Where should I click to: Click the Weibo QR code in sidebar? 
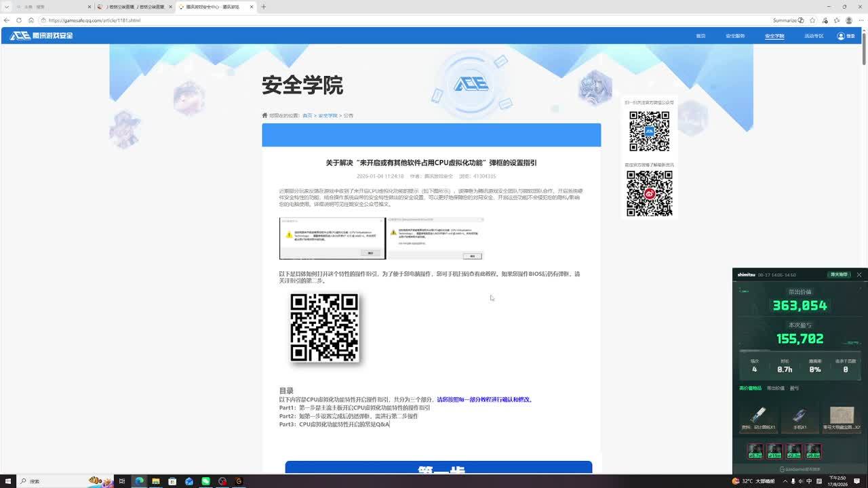pos(649,194)
